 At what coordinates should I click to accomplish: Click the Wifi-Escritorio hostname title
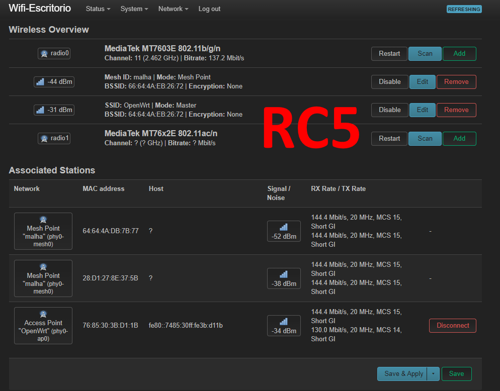click(x=40, y=8)
